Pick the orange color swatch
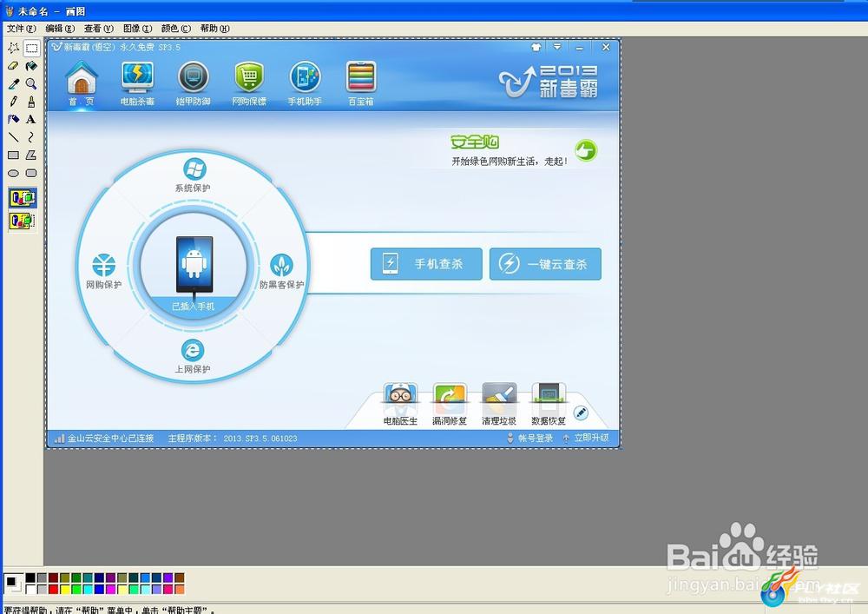Viewport: 868px width, 614px height. 180,589
